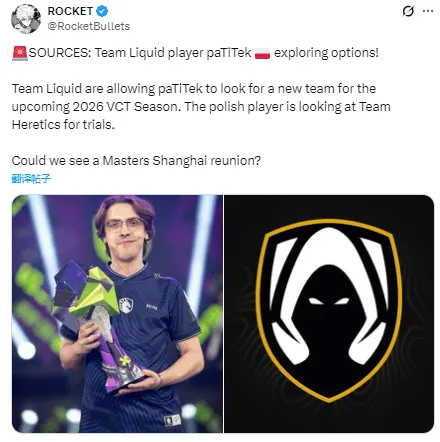The height and width of the screenshot is (442, 440).
Task: Click the Team Liquid logo on jersey
Action: [x=126, y=305]
